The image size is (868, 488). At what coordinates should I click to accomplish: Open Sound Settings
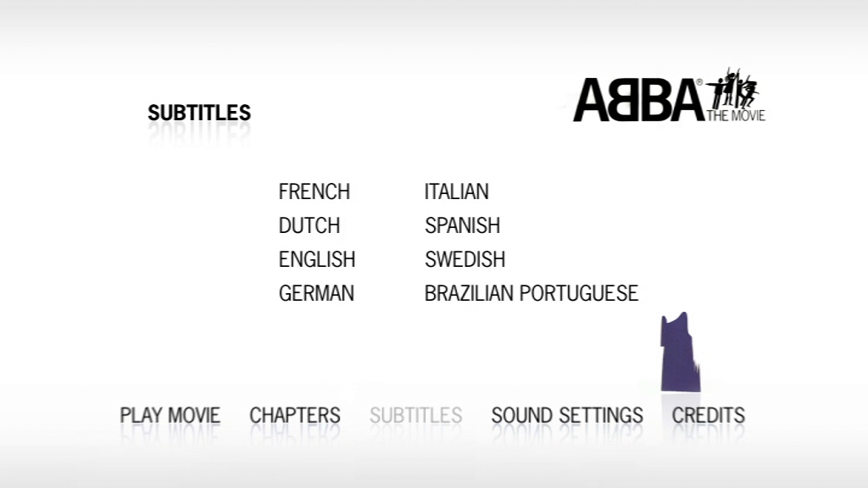point(567,415)
